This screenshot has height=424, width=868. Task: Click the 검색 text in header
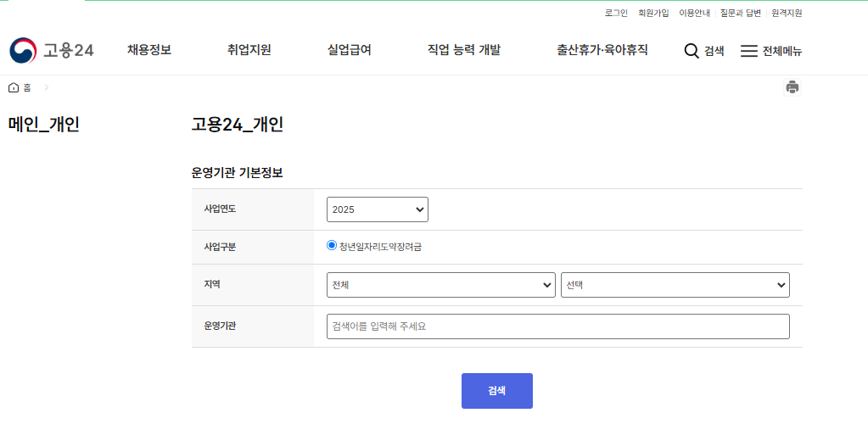(714, 52)
